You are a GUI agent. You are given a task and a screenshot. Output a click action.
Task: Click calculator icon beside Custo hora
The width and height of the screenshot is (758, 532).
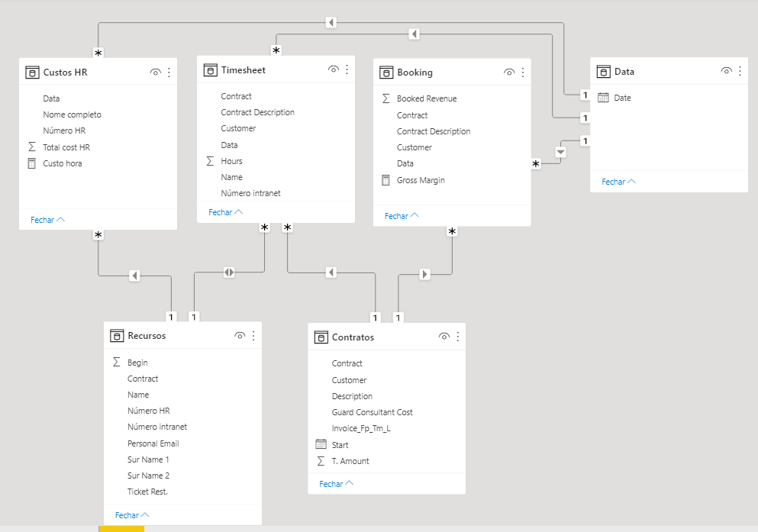32,163
